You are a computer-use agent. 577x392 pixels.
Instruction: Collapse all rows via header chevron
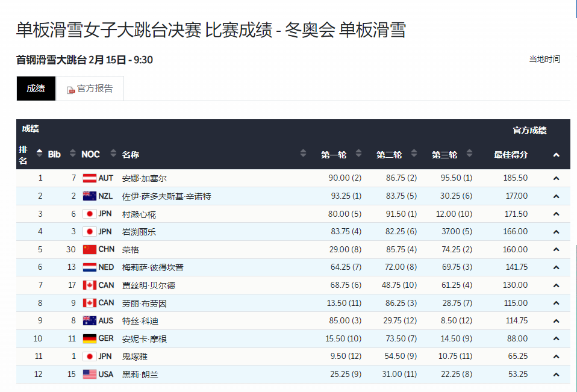(556, 155)
